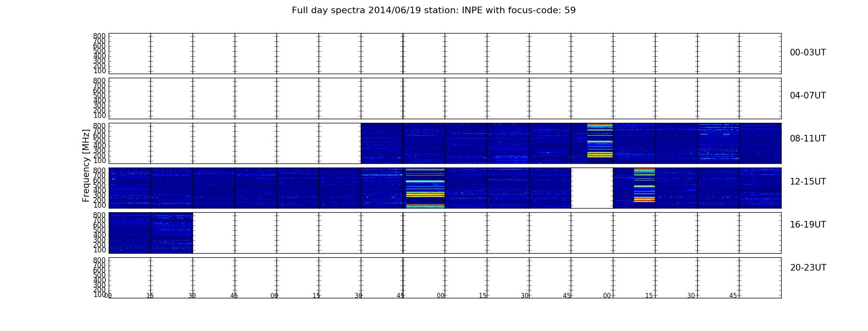Click the '00-03UT' row label
The image size is (868, 331).
click(x=808, y=53)
